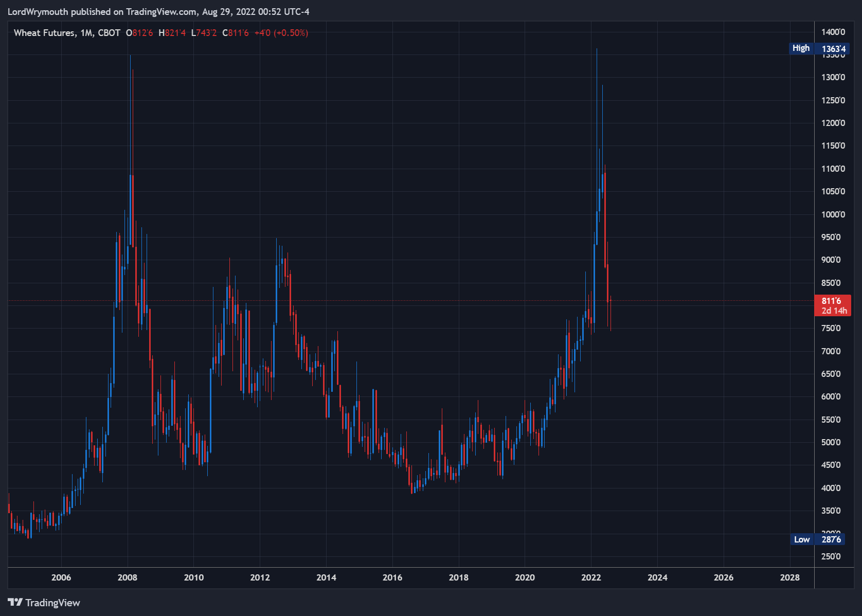Click the 750'0 price axis label

click(831, 328)
